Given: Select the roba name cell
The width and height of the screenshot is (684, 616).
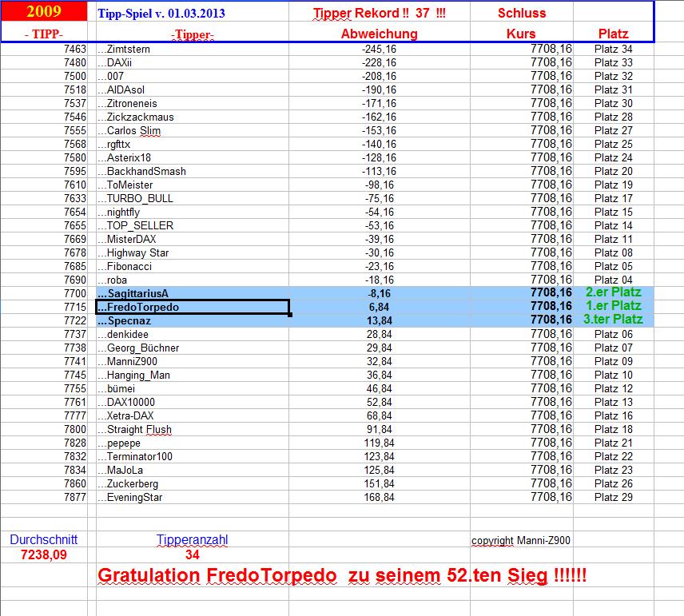Looking at the screenshot, I should [x=193, y=280].
